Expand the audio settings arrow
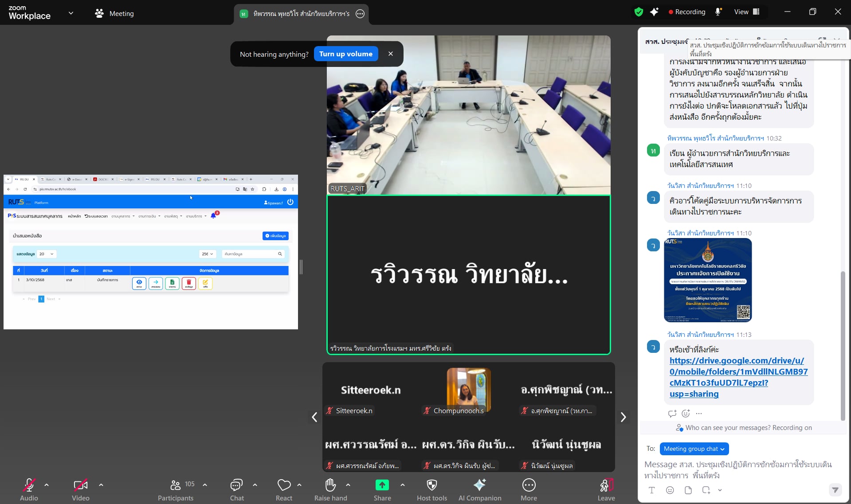 (47, 485)
